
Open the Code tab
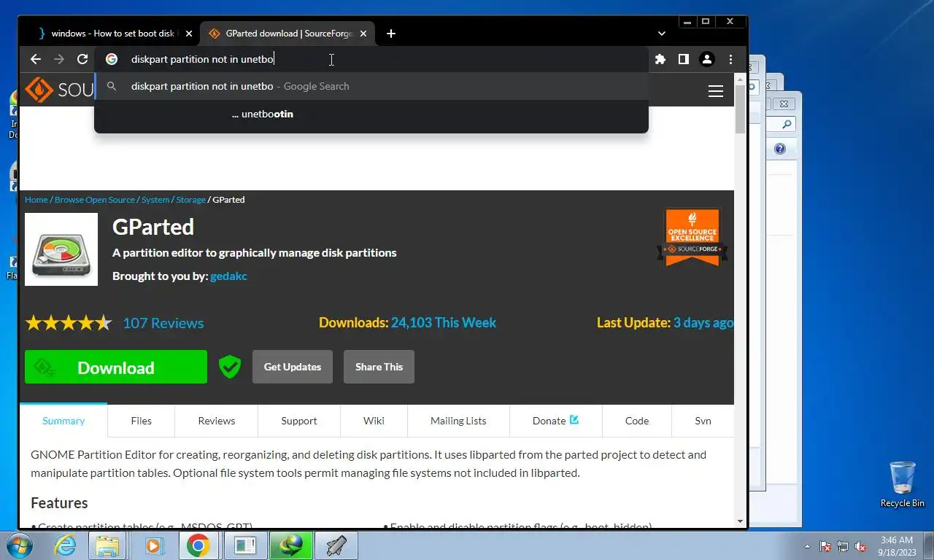(x=637, y=421)
